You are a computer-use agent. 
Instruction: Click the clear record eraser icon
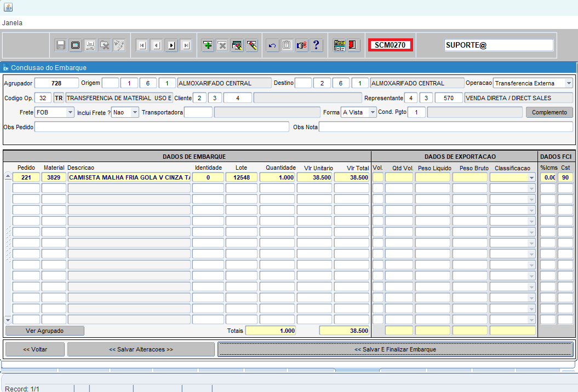(x=252, y=45)
